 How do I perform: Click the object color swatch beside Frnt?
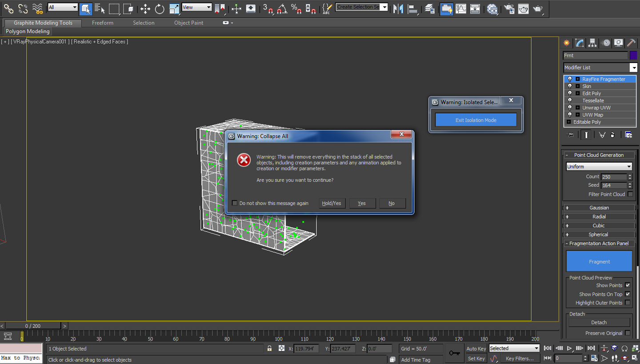coord(633,55)
